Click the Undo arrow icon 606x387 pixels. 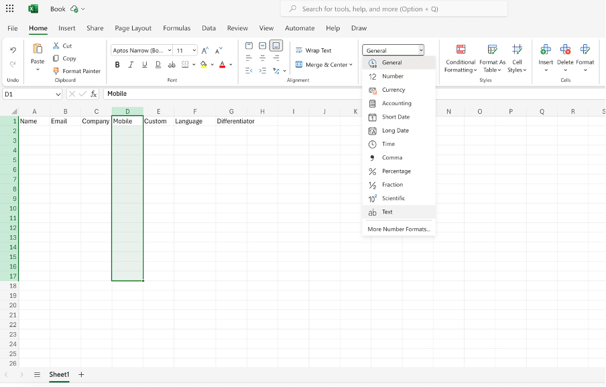tap(13, 50)
